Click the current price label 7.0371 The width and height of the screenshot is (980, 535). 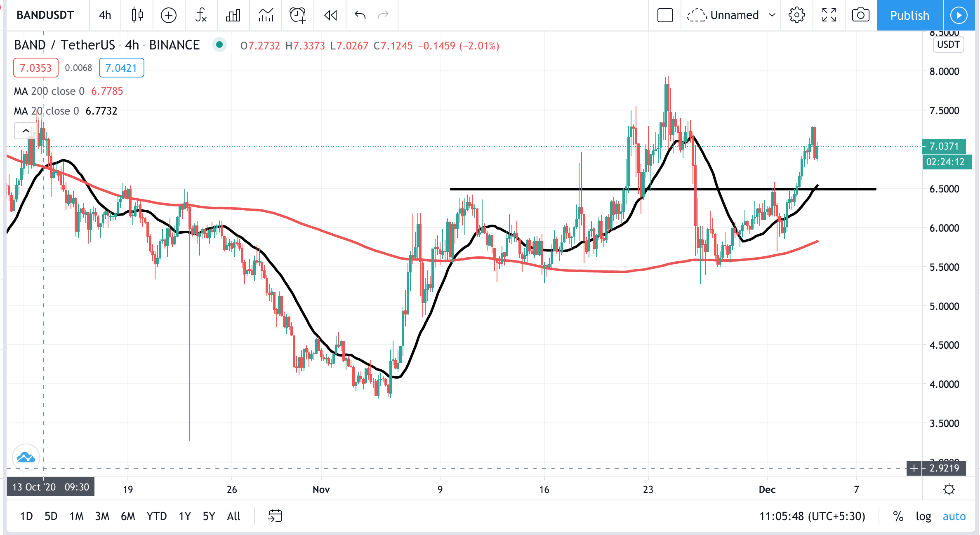point(944,146)
